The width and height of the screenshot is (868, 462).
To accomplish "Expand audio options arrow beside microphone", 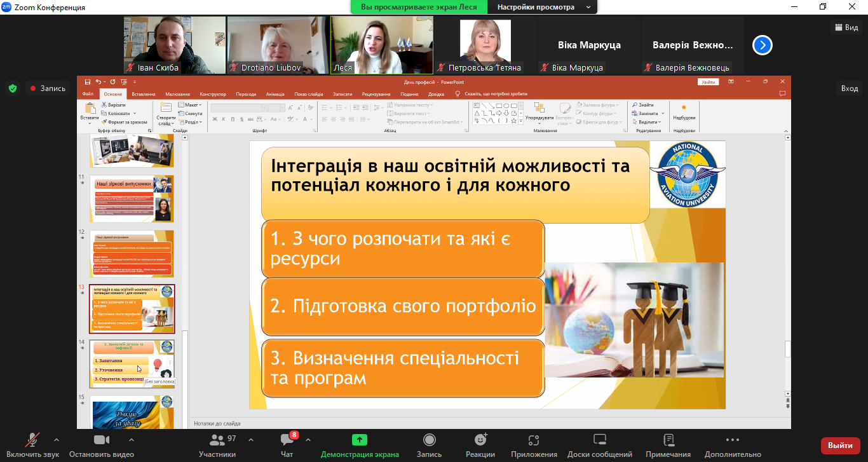I will pos(57,440).
